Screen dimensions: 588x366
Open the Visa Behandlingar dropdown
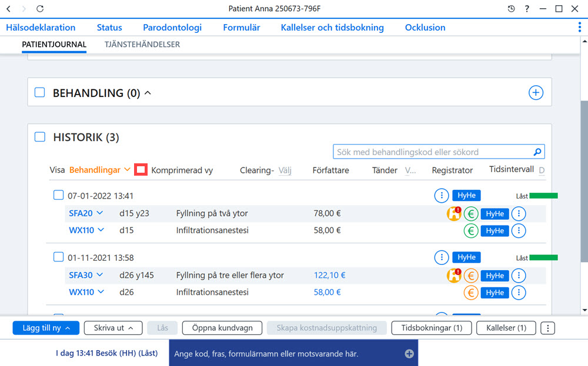pyautogui.click(x=100, y=170)
